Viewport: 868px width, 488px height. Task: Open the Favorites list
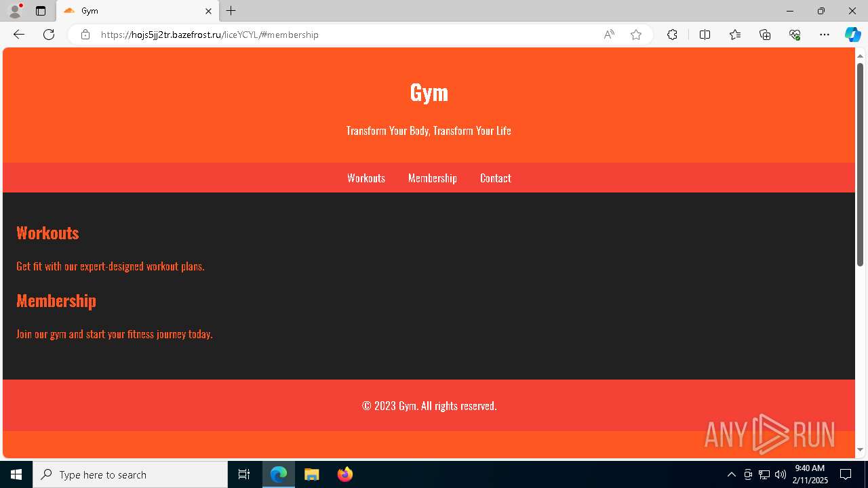point(735,35)
